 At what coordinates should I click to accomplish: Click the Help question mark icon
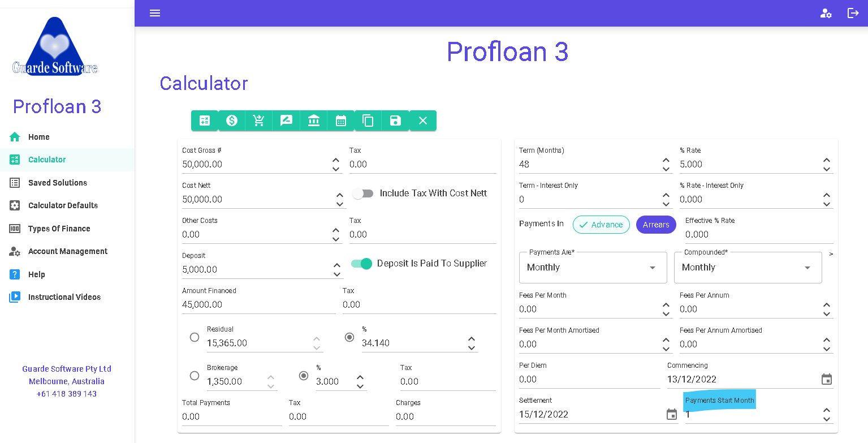[x=15, y=274]
